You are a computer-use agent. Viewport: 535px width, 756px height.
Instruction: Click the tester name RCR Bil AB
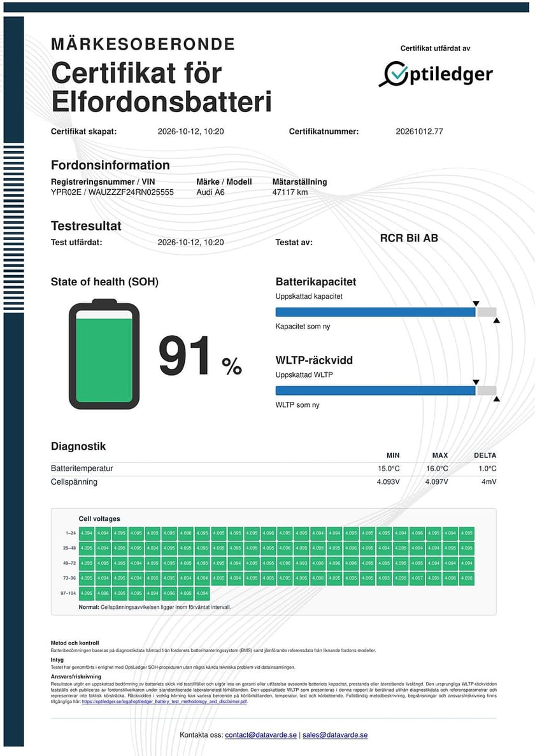pyautogui.click(x=409, y=238)
